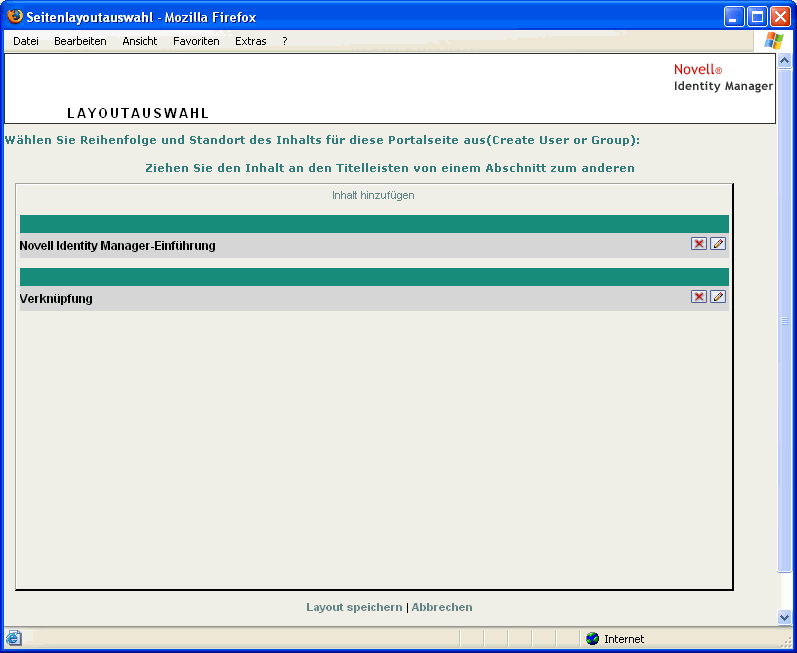797x653 pixels.
Task: Click the Novell Identity Manager logo
Action: [x=723, y=78]
